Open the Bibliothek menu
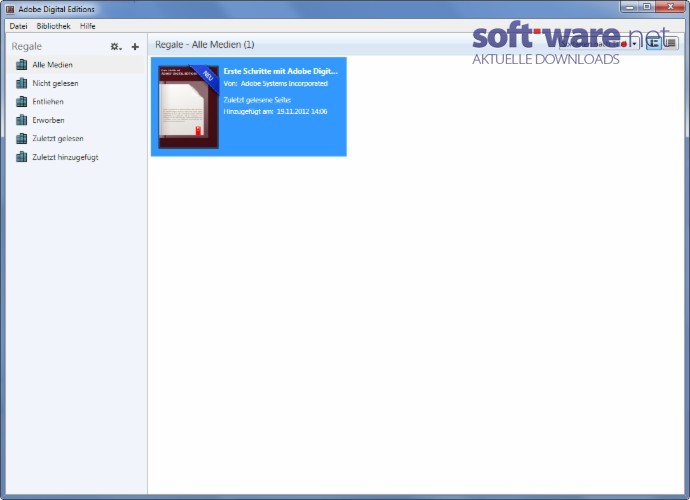 point(53,26)
